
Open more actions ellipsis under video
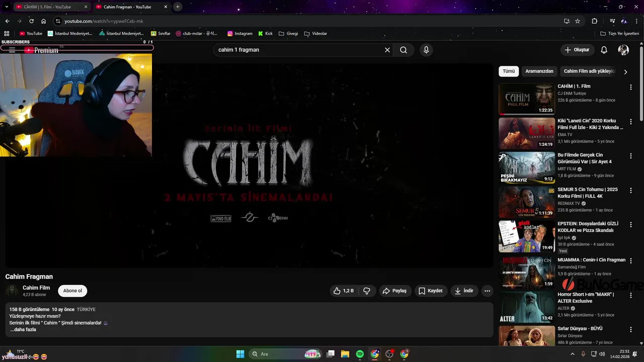pos(487,291)
